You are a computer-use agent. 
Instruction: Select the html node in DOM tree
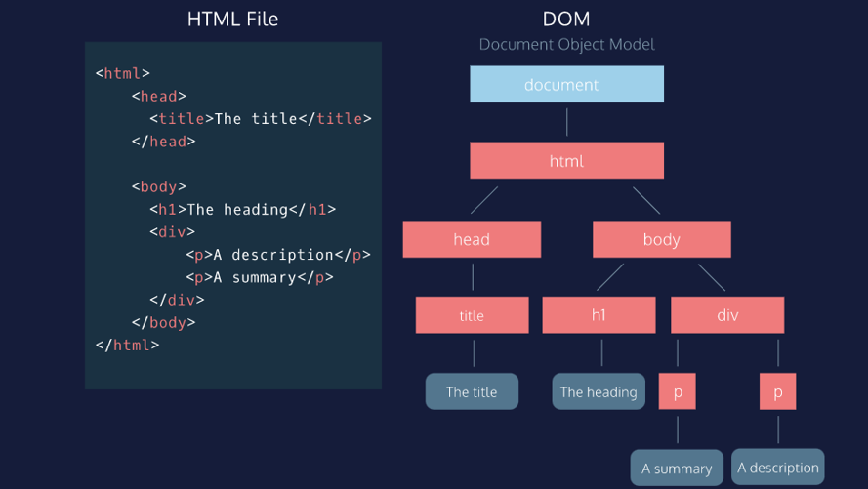(566, 160)
